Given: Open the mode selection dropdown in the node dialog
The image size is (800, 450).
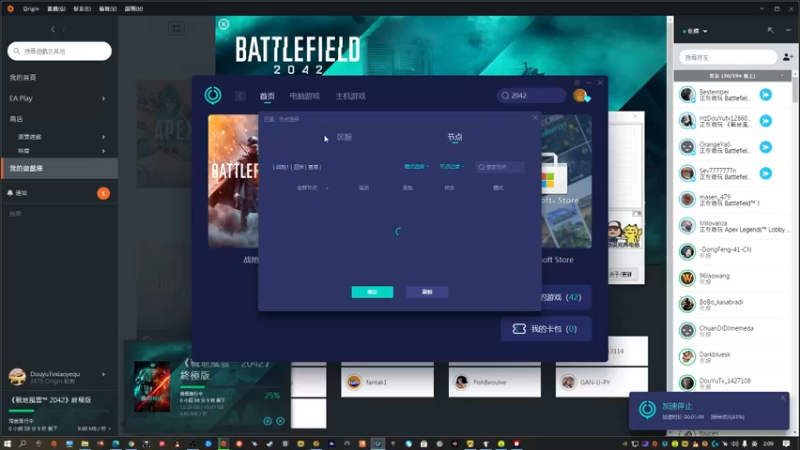Looking at the screenshot, I should (416, 167).
